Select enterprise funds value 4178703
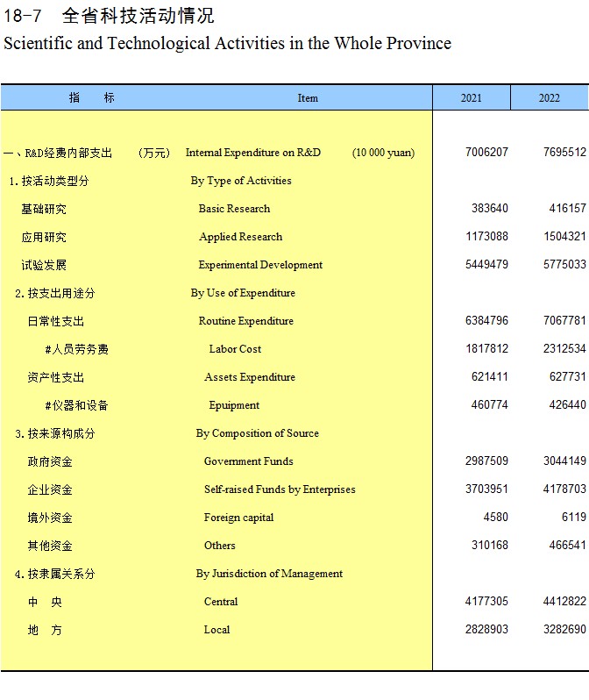Screen dimensions: 589x700 tap(564, 489)
